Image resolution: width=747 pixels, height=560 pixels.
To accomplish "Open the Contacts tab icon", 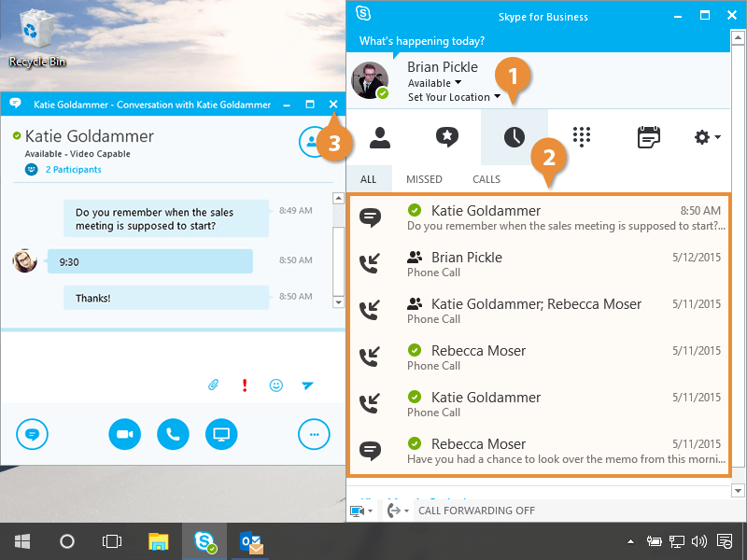I will pos(380,137).
